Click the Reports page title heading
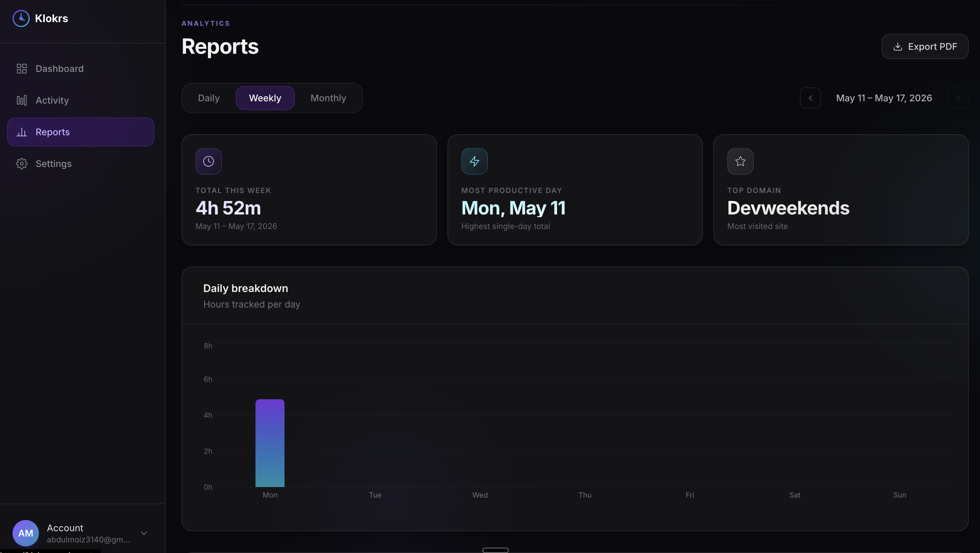 pyautogui.click(x=220, y=47)
